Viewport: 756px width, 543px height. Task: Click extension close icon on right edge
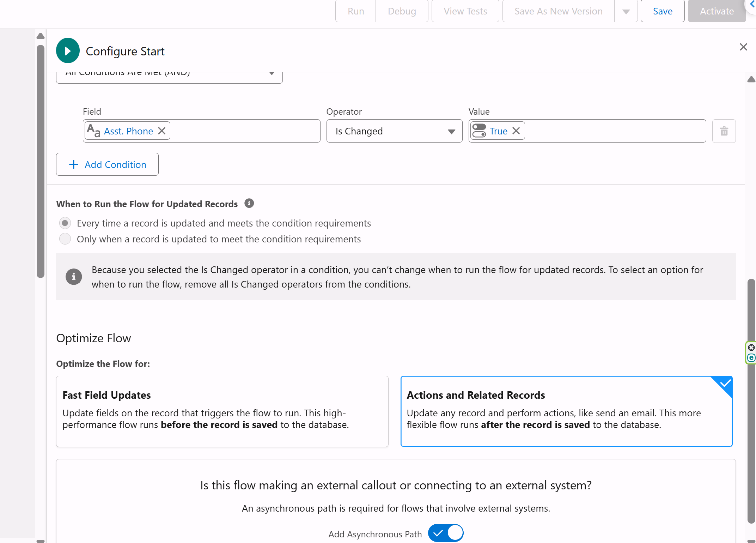click(x=751, y=347)
